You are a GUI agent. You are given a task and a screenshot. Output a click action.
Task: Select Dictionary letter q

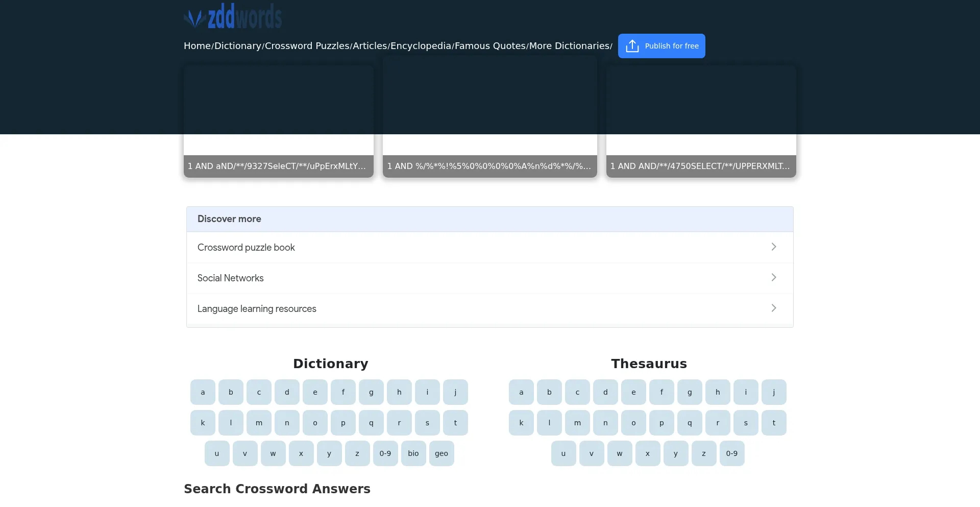click(x=371, y=423)
